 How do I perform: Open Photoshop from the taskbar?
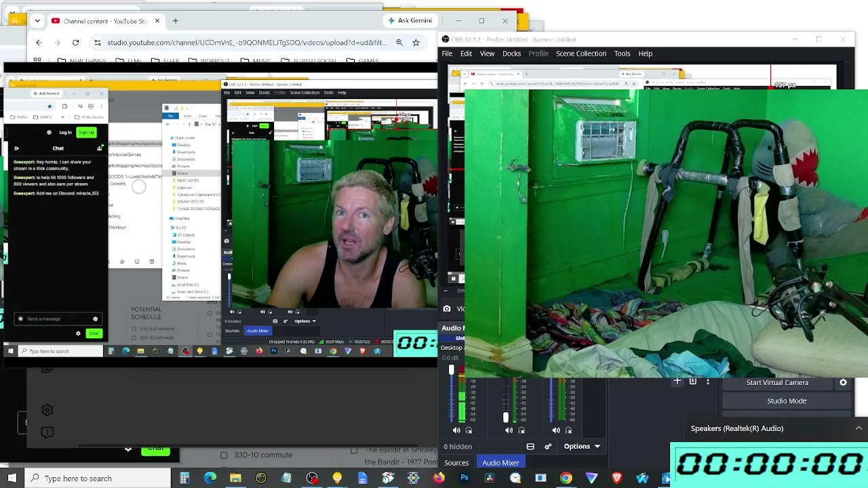pos(465,479)
